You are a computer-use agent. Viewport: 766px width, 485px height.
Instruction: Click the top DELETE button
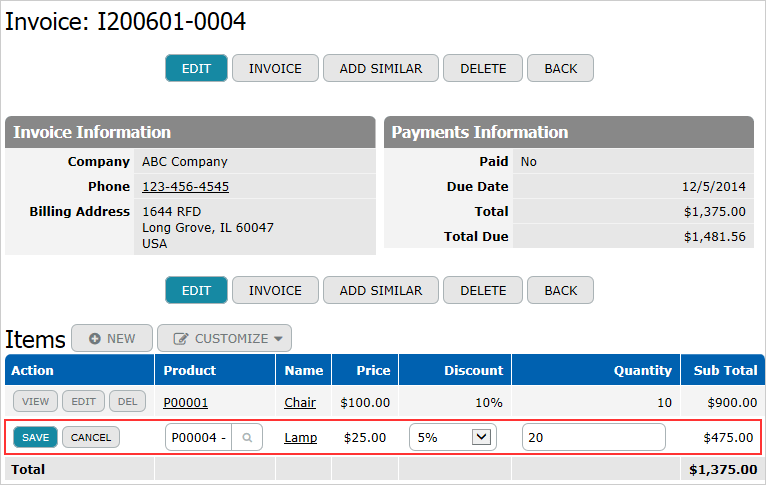pos(483,68)
